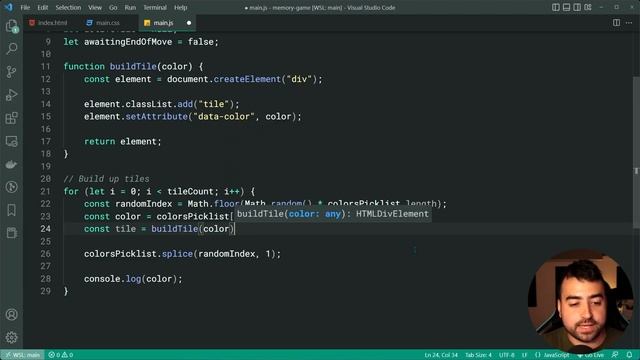Open the Edit menu

[x=42, y=7]
